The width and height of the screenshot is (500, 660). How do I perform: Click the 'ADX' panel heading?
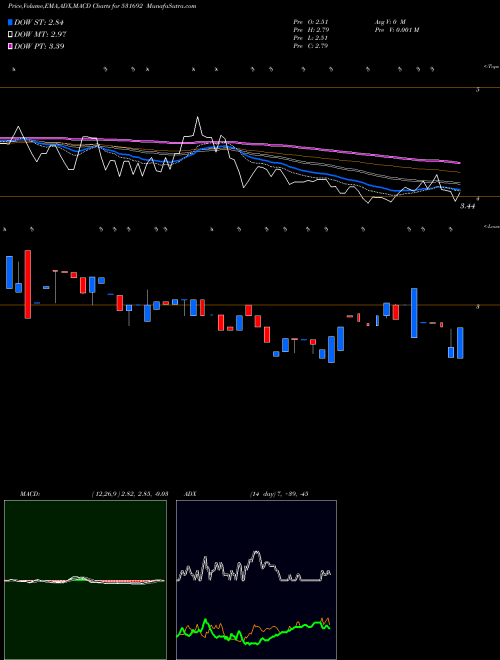coord(190,494)
